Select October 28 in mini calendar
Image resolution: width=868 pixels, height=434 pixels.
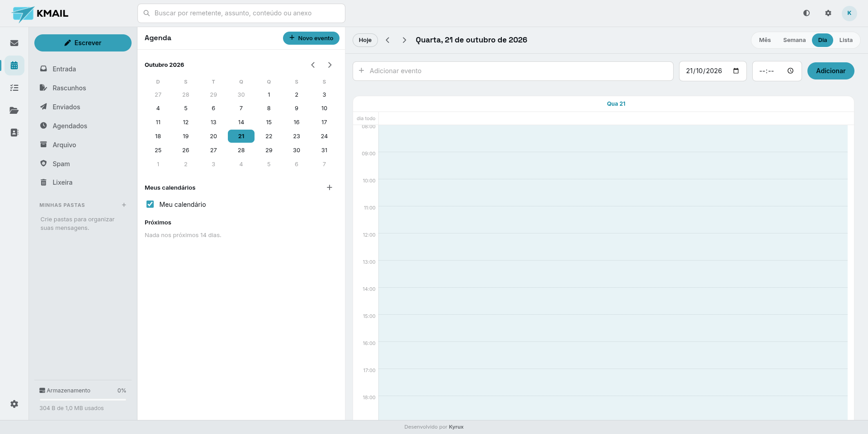(241, 150)
